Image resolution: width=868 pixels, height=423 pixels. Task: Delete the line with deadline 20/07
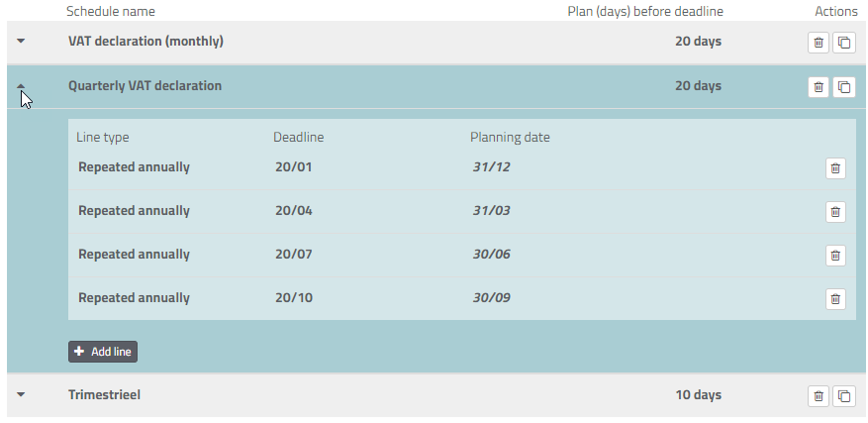pyautogui.click(x=835, y=255)
